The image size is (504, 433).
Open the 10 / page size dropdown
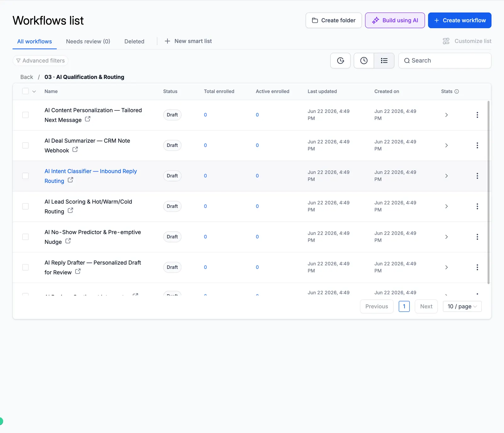click(x=462, y=306)
